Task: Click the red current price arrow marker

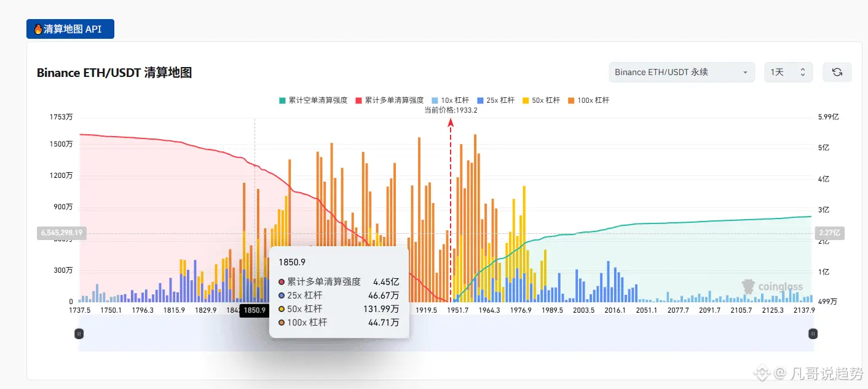Action: click(451, 122)
